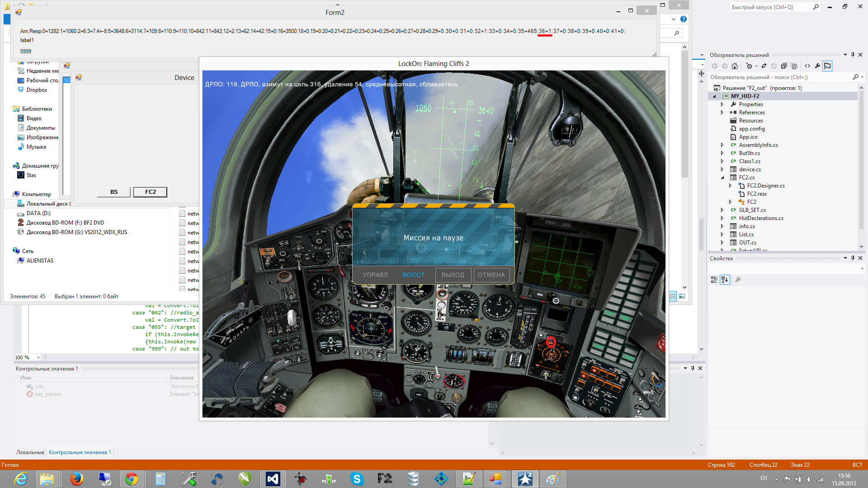Select FC2.resx file in Solution Explorer

coord(757,194)
